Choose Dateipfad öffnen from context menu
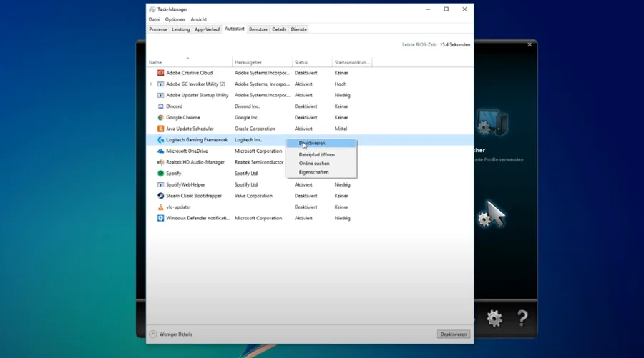The height and width of the screenshot is (358, 644). (317, 154)
